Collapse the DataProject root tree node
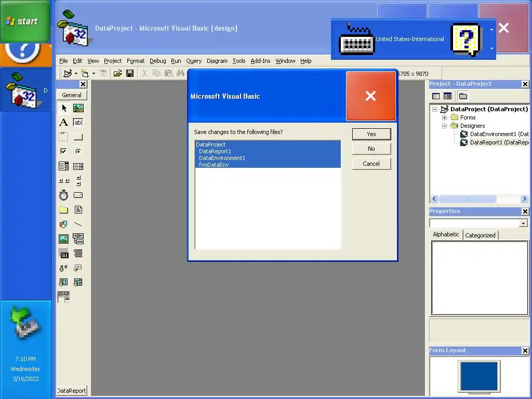 coord(435,109)
